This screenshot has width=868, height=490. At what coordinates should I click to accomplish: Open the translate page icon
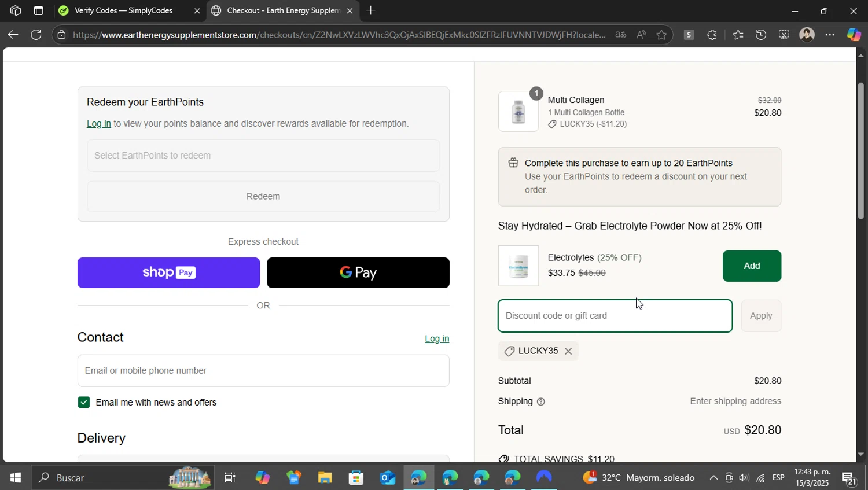620,35
